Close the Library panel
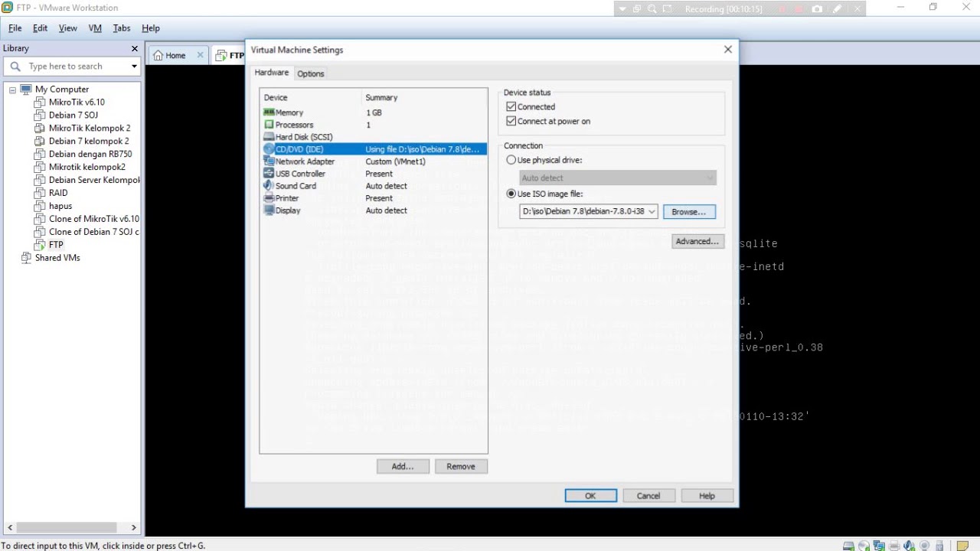 [135, 48]
